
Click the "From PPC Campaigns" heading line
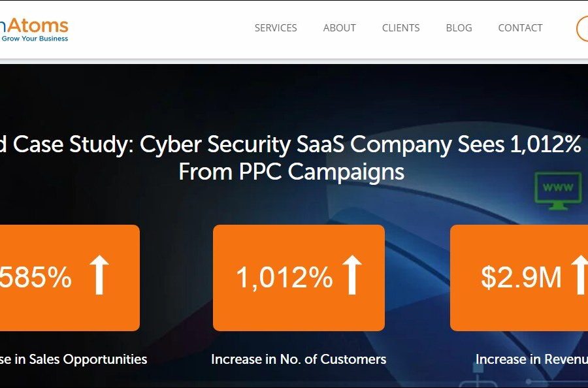(x=291, y=172)
